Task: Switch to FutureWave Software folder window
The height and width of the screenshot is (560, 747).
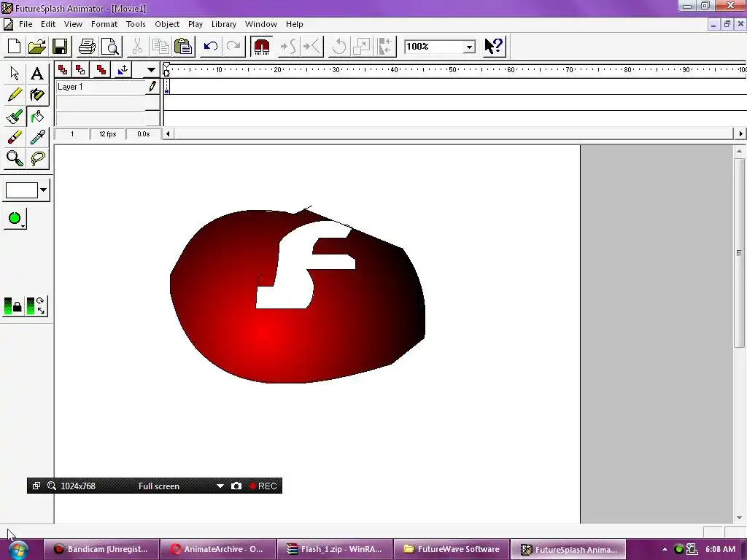Action: click(x=451, y=550)
